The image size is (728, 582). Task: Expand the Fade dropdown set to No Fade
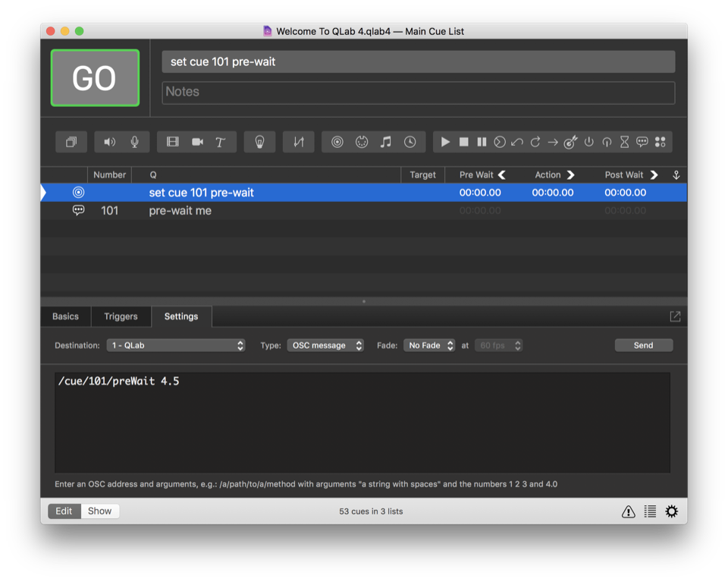(428, 345)
